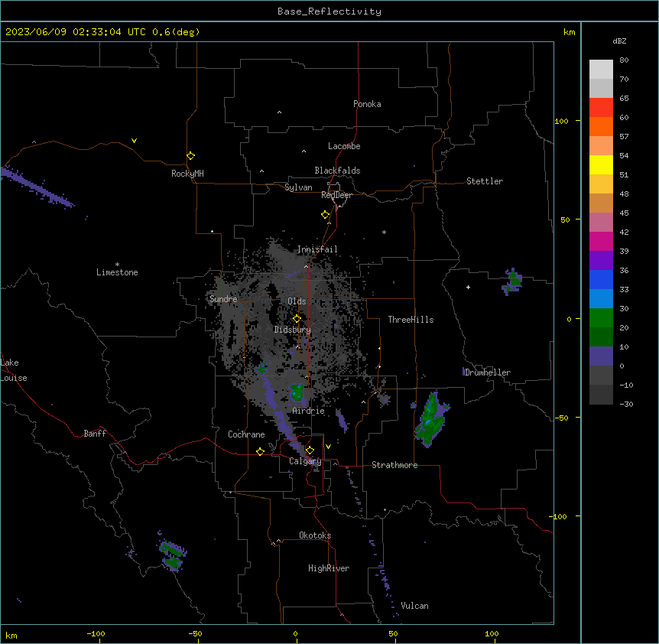The height and width of the screenshot is (644, 659).
Task: Click the HighRiver label
Action: 329,568
